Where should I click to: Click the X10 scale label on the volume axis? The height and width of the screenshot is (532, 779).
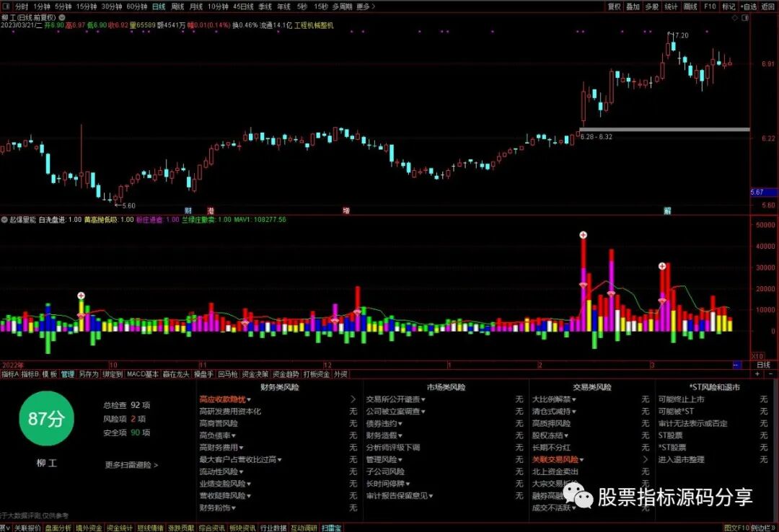click(757, 356)
